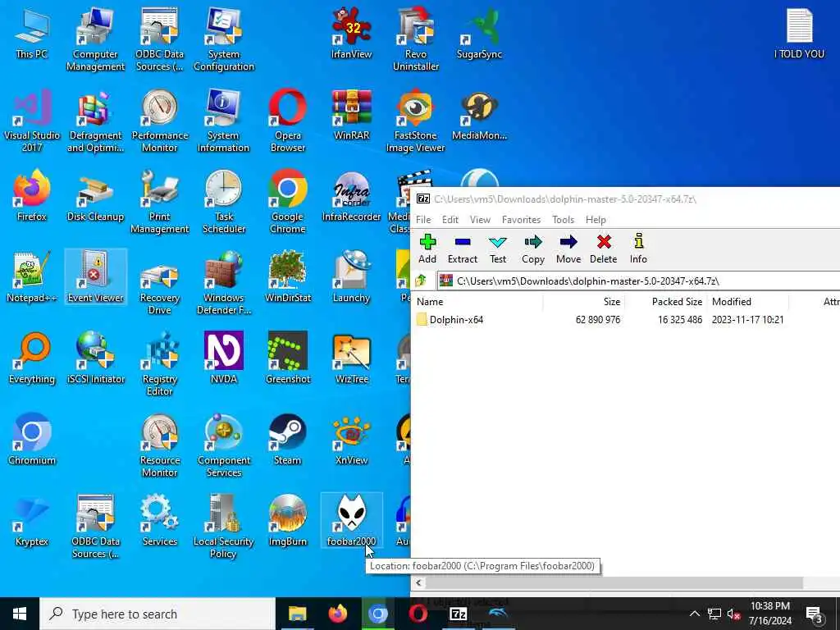Open the notification center icon

click(814, 614)
